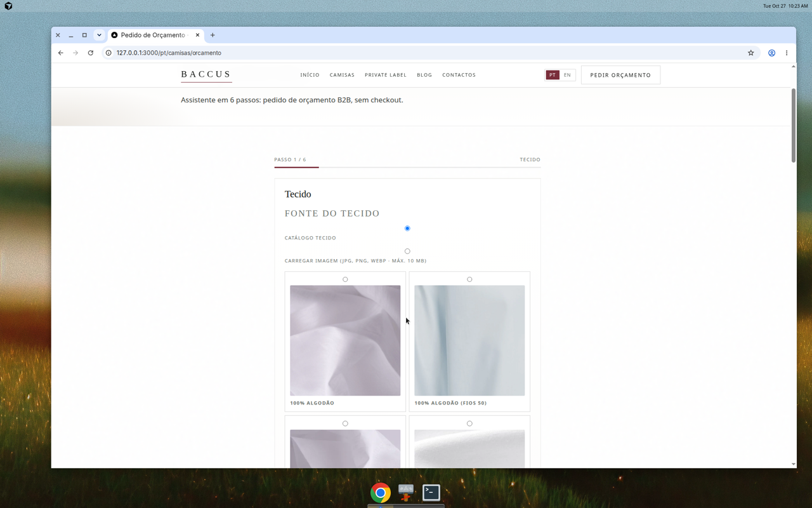Screen dimensions: 812x508
Task: Close the Pedido de Orçamento tab
Action: tap(197, 35)
